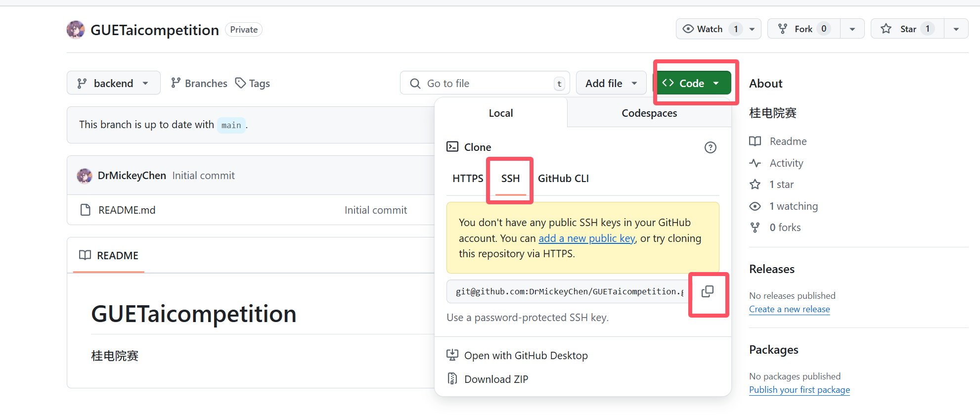Open the Initial commit message next to DrMickeyChen
Image resolution: width=980 pixels, height=420 pixels.
pos(203,176)
